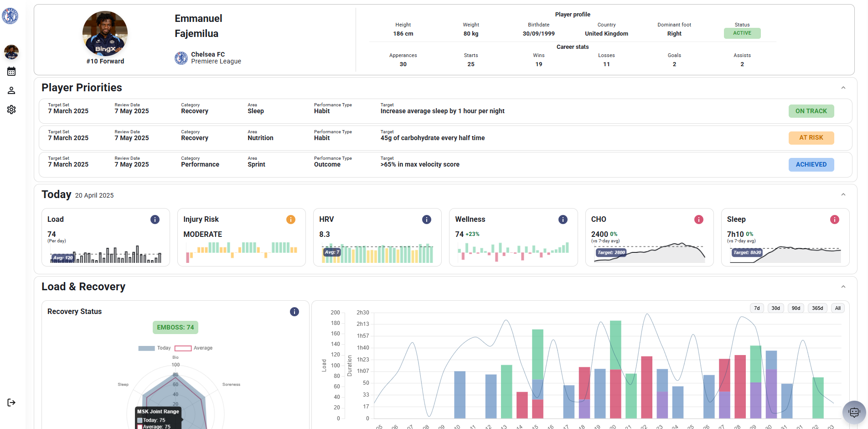The image size is (868, 429).
Task: Show info for the Injury Risk card
Action: coord(291,220)
